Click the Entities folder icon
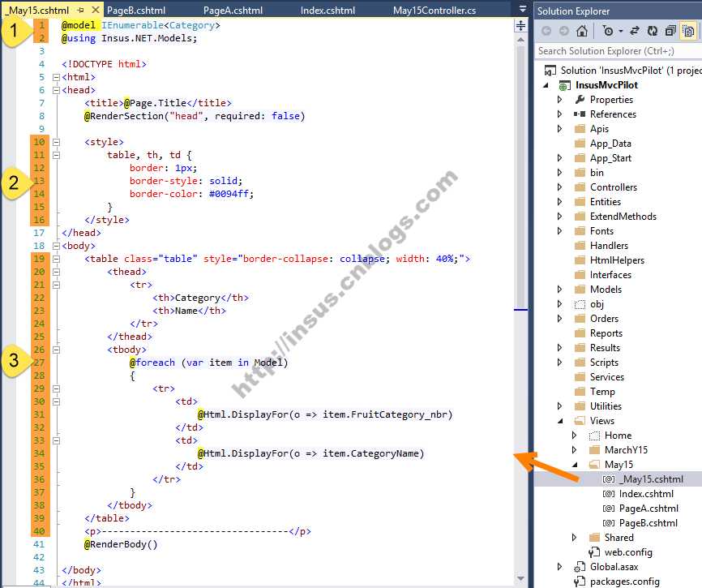 click(x=580, y=201)
